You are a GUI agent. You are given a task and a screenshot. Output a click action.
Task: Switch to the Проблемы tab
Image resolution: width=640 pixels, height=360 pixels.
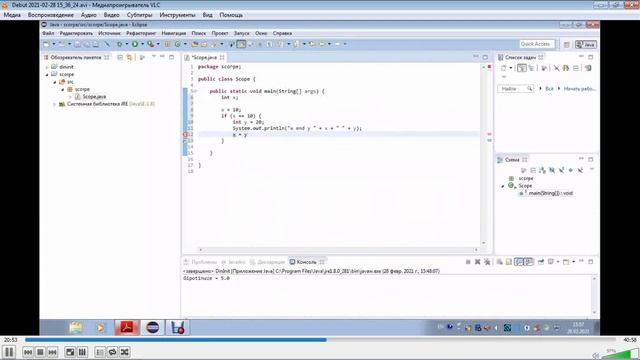[x=200, y=262]
